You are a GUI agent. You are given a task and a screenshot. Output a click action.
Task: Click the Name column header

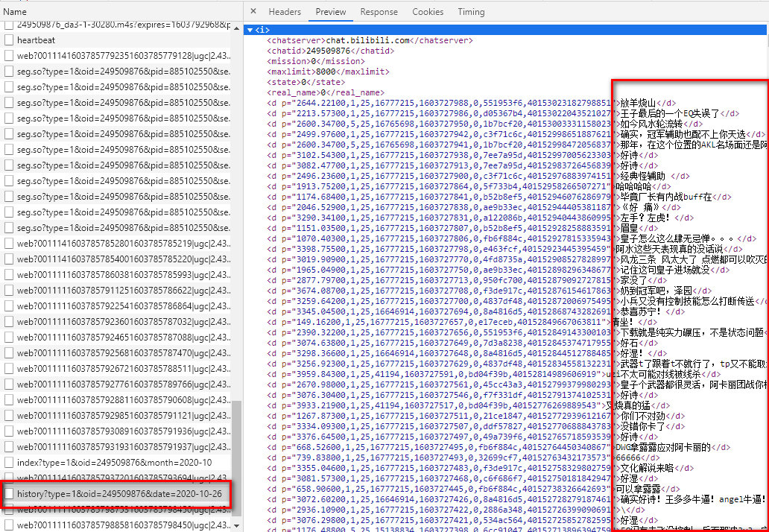click(15, 12)
